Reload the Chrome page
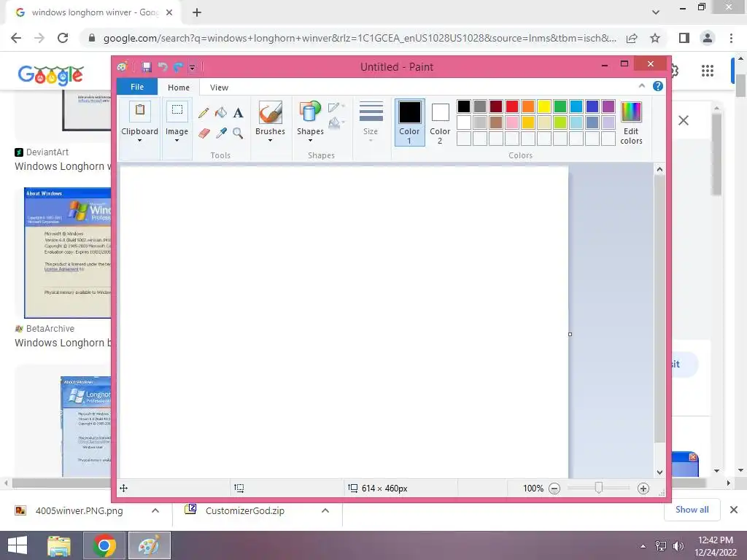 [x=63, y=38]
